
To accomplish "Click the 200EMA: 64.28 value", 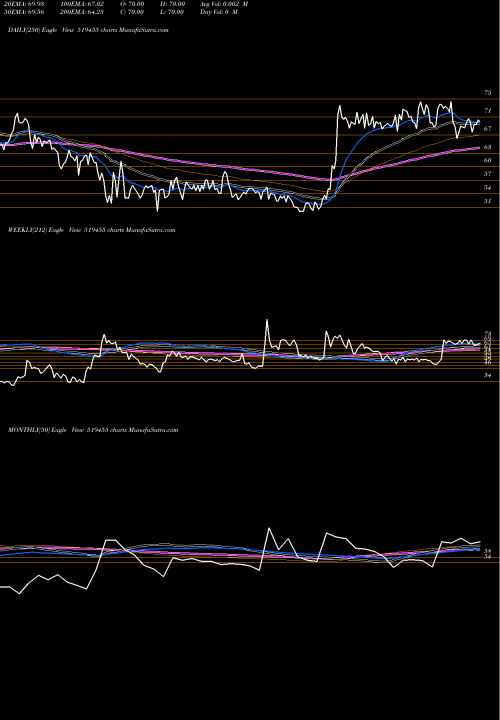I will pyautogui.click(x=81, y=12).
